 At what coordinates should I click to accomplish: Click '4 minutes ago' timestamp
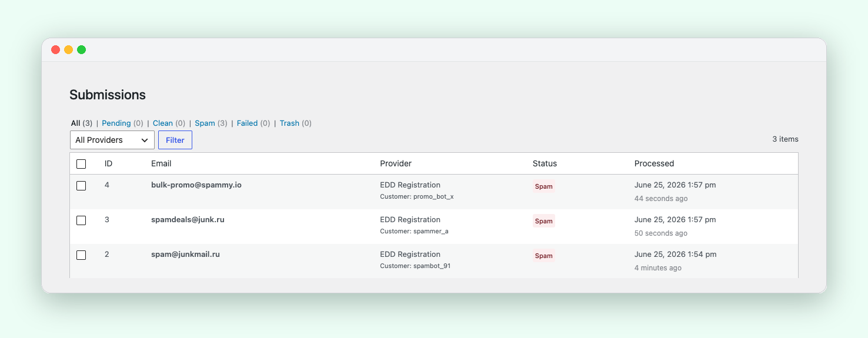coord(658,268)
